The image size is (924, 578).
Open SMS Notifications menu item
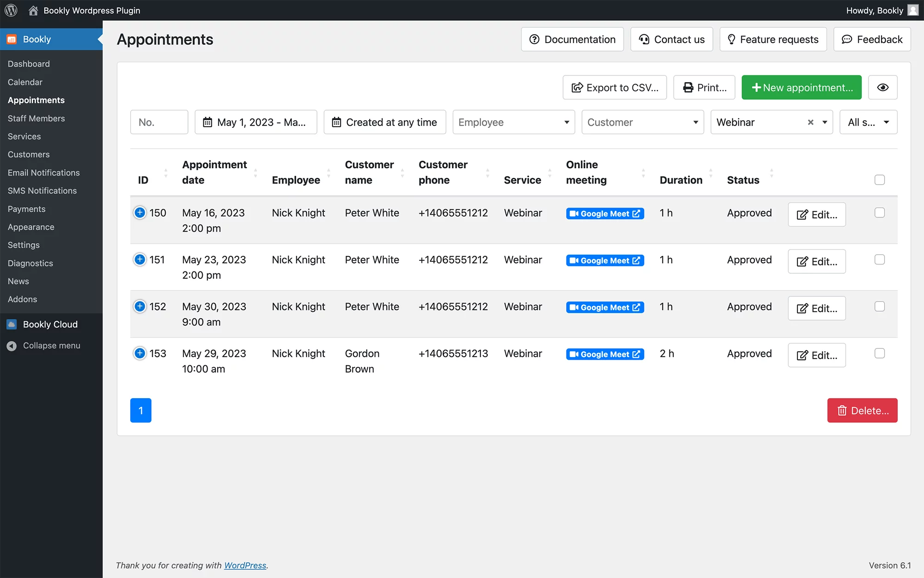42,191
